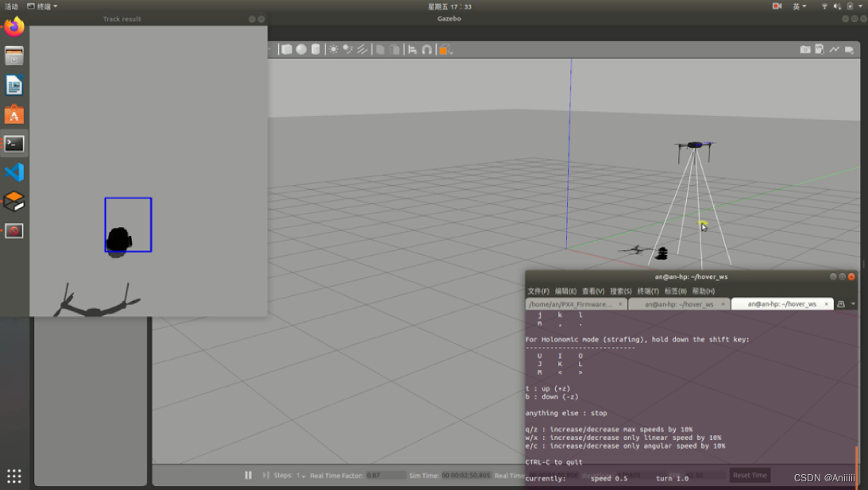Open Ubuntu Software from the dock
Screen dimensions: 868x490
pyautogui.click(x=14, y=114)
